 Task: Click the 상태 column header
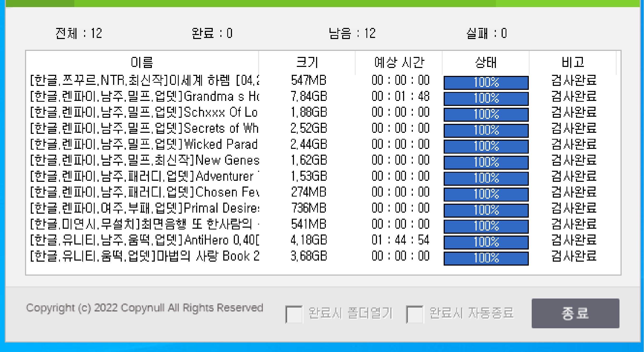[x=486, y=62]
